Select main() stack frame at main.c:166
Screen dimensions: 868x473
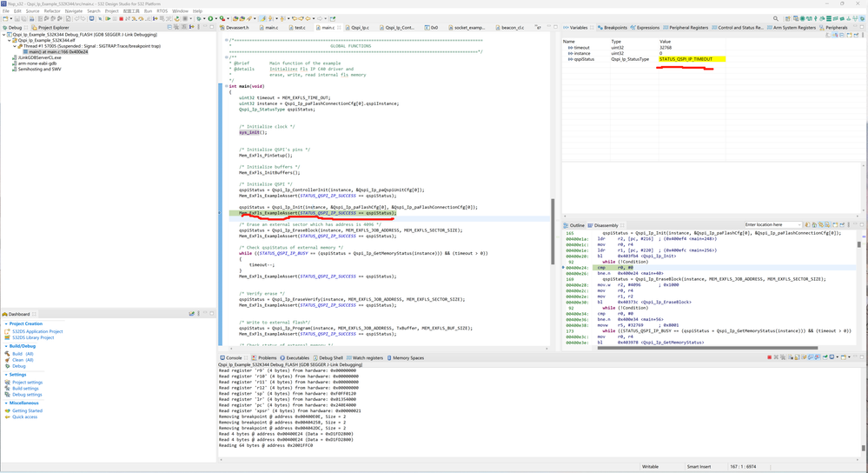click(x=57, y=51)
